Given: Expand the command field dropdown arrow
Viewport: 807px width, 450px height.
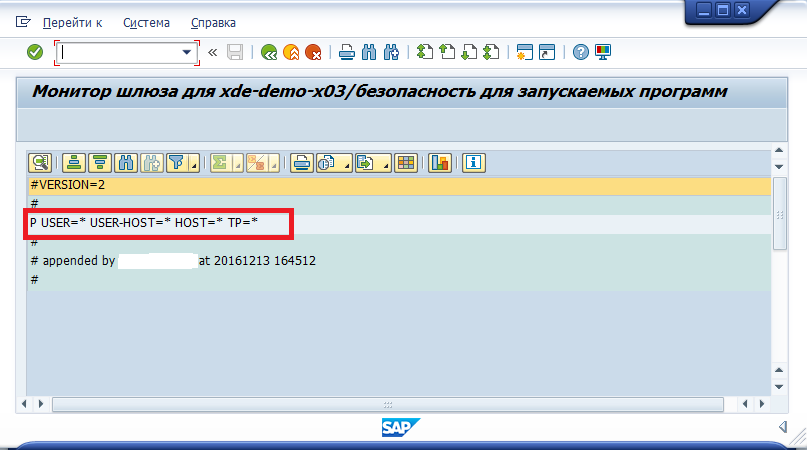Looking at the screenshot, I should (186, 52).
